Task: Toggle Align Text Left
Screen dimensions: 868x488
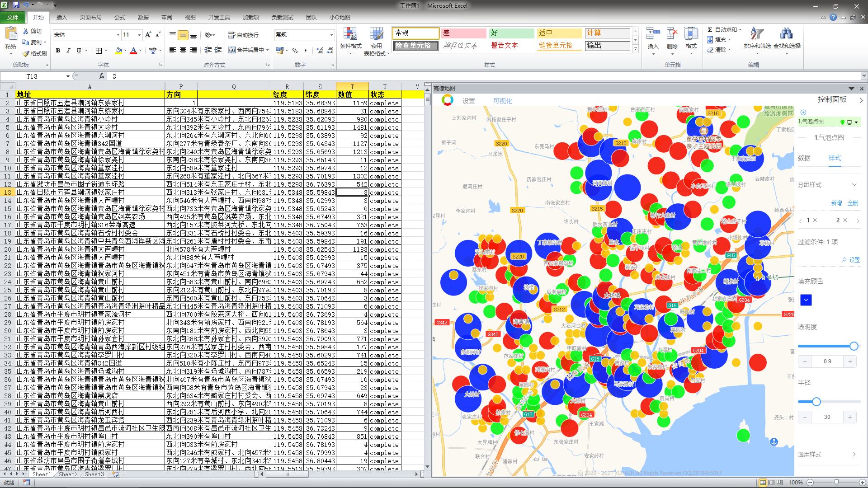Action: pos(173,50)
